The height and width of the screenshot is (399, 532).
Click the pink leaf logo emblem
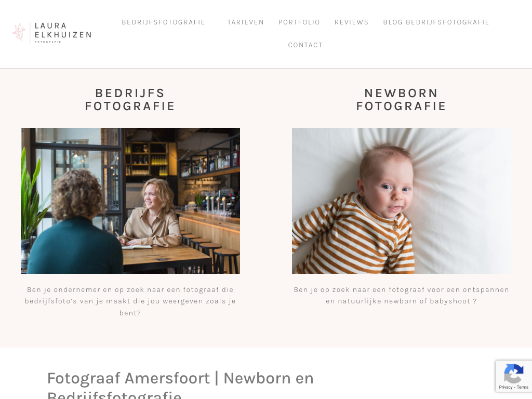point(19,32)
